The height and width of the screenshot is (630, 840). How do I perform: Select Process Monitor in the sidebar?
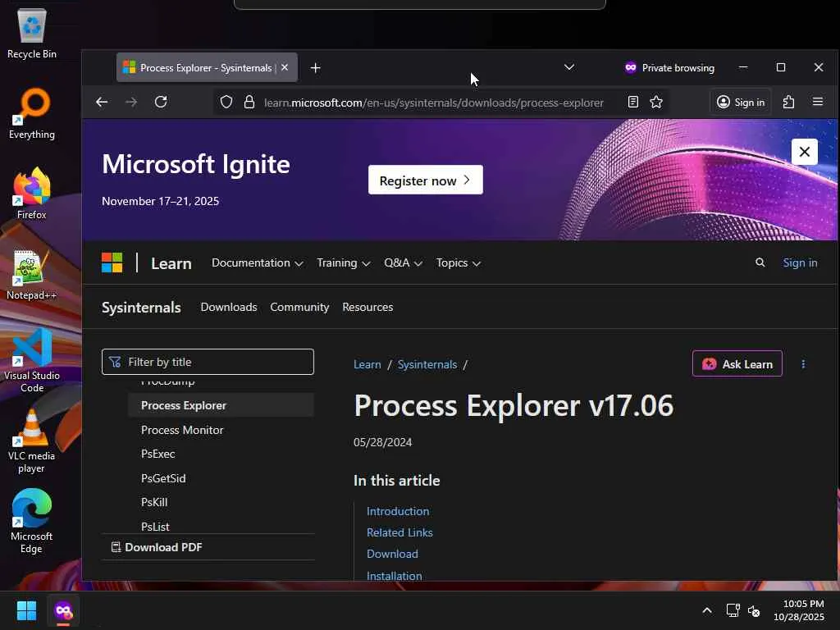pos(182,430)
